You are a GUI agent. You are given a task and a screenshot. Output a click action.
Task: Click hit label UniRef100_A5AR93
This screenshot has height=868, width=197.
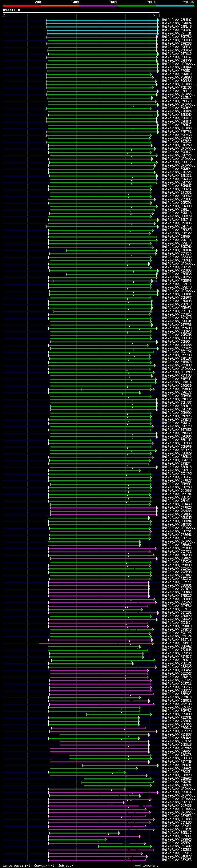(x=177, y=78)
